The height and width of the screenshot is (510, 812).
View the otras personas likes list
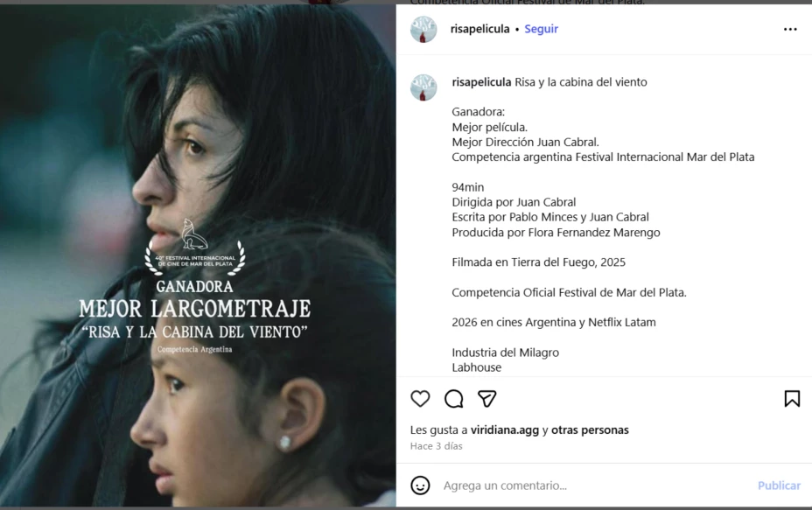pyautogui.click(x=590, y=430)
